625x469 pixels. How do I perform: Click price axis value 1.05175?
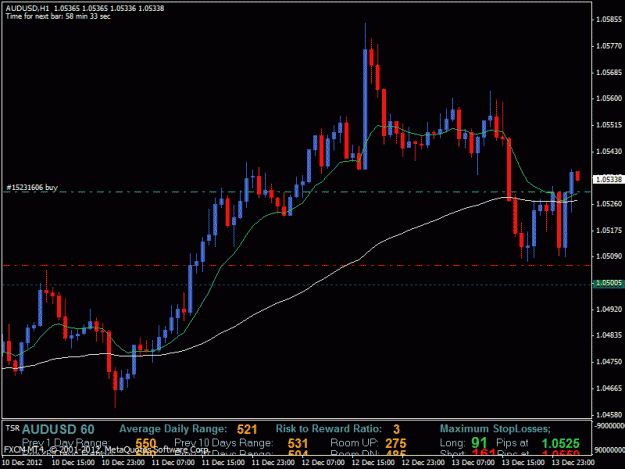pyautogui.click(x=609, y=230)
